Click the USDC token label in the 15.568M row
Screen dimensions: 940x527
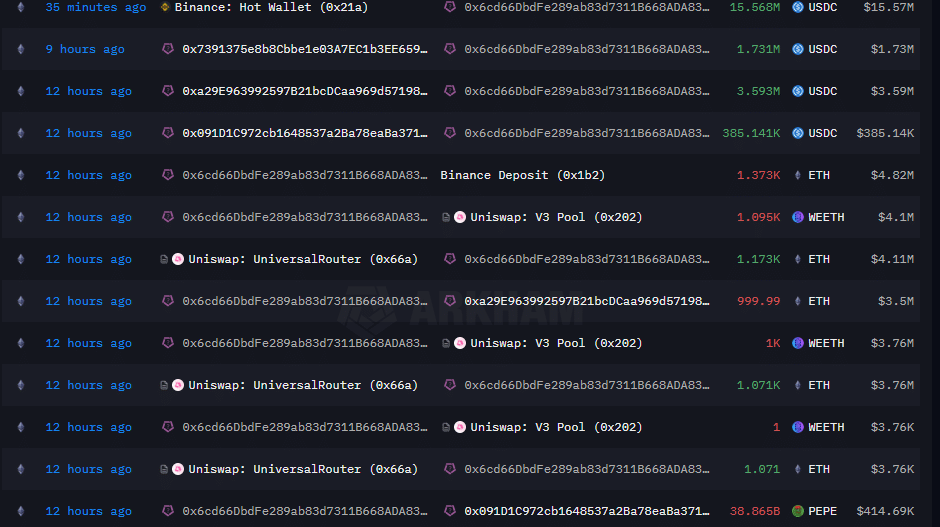tap(822, 7)
